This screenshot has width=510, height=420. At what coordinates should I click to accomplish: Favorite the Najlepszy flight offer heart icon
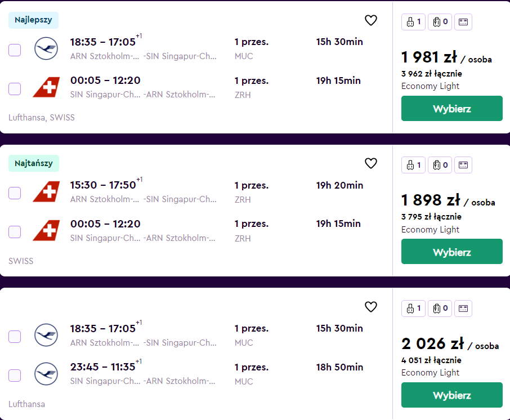click(x=371, y=20)
